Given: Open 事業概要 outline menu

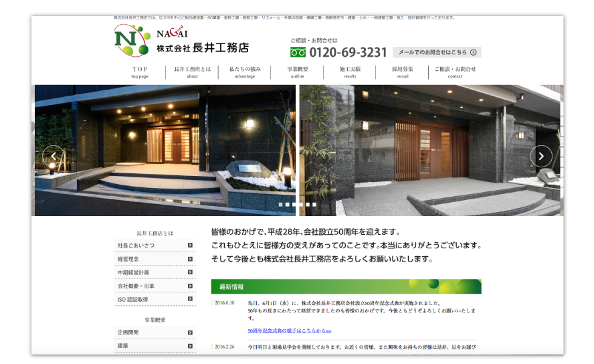Looking at the screenshot, I should click(298, 72).
